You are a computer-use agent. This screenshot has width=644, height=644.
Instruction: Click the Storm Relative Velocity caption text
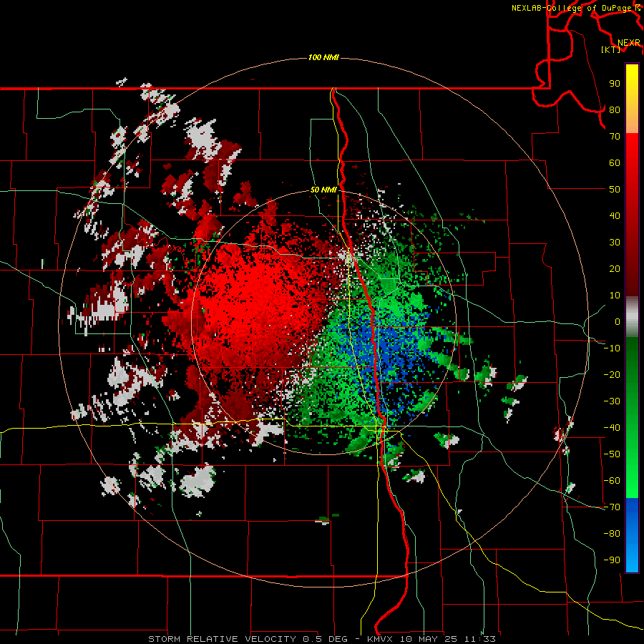coord(321,639)
